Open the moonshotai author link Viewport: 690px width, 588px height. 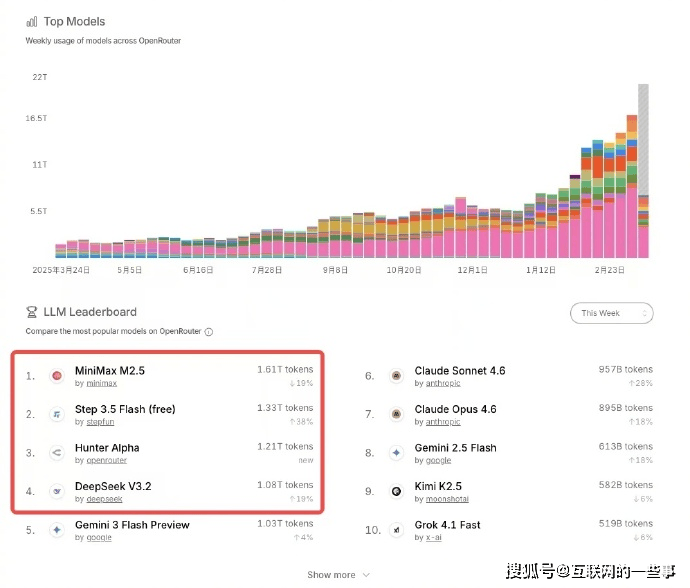pyautogui.click(x=448, y=499)
